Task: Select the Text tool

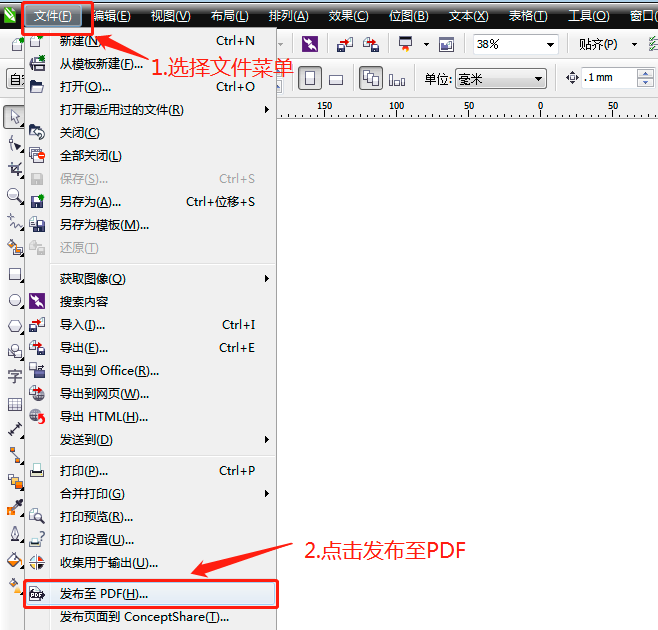Action: point(15,376)
